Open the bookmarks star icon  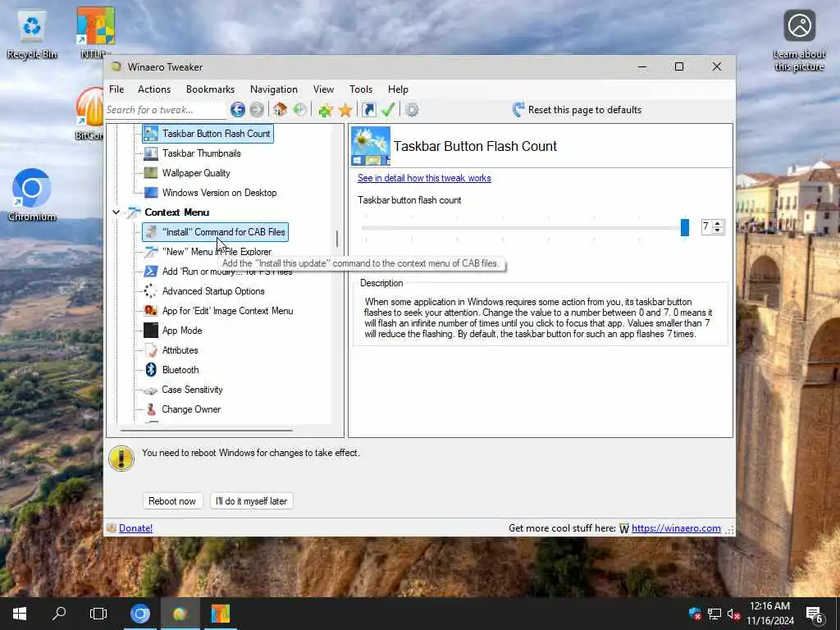coord(345,110)
